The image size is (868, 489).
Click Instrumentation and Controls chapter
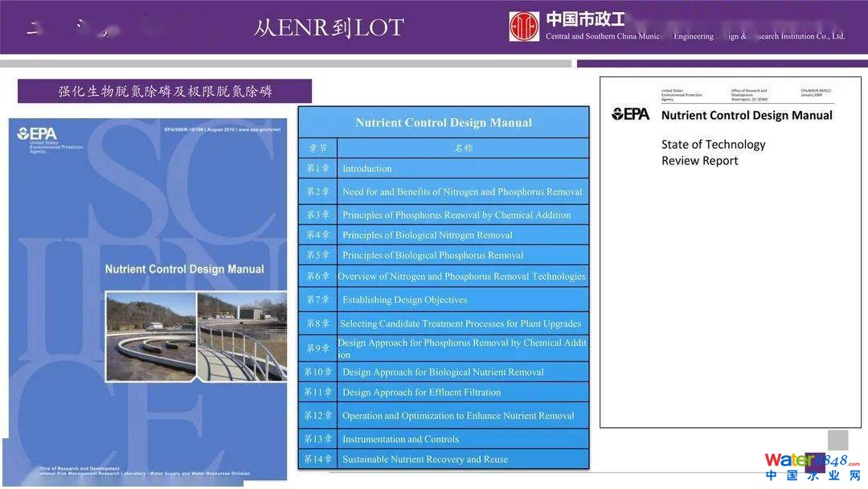click(x=400, y=439)
